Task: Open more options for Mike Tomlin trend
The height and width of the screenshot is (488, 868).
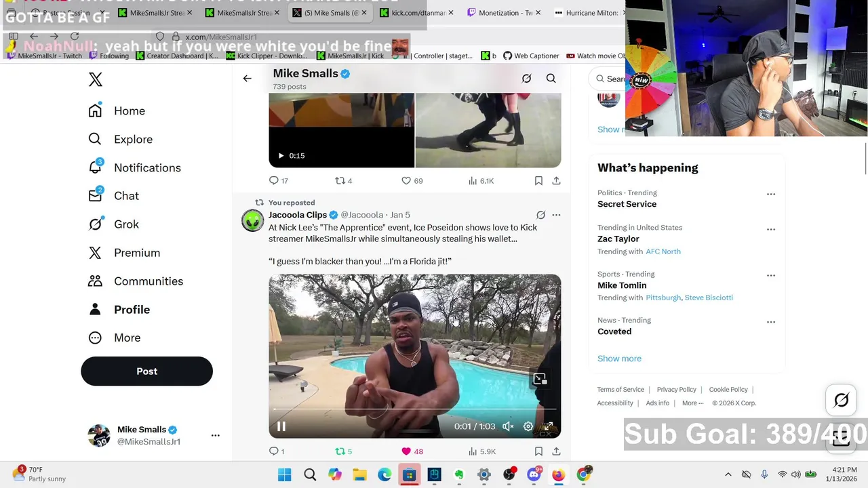Action: (771, 276)
